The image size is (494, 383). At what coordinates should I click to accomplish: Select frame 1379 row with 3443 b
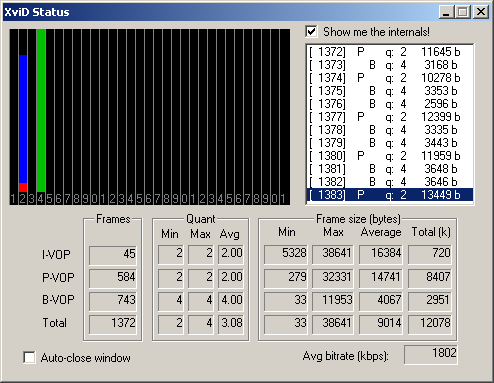click(x=389, y=143)
